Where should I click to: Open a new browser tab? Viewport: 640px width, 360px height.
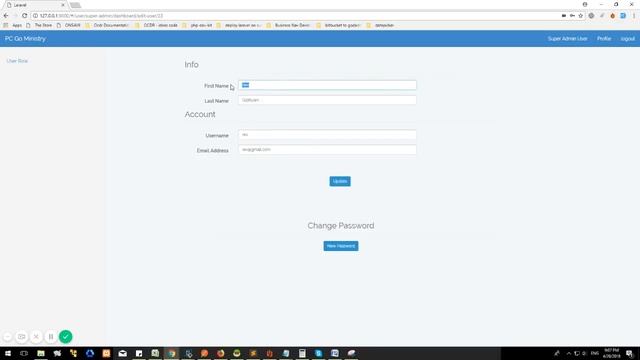75,5
